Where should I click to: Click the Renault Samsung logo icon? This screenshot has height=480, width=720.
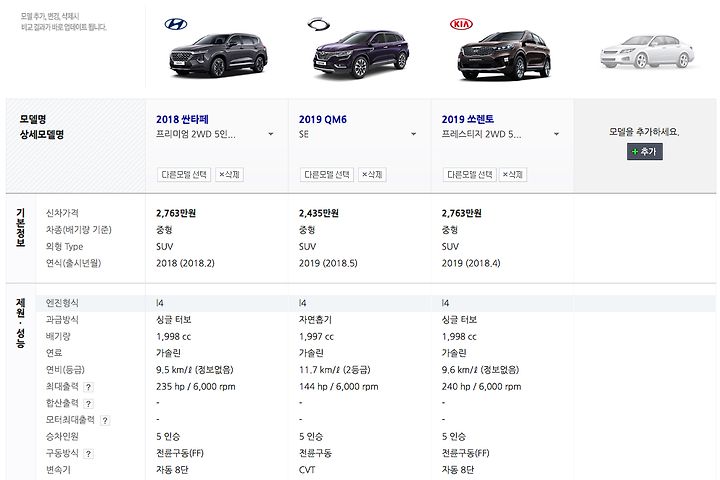point(319,24)
